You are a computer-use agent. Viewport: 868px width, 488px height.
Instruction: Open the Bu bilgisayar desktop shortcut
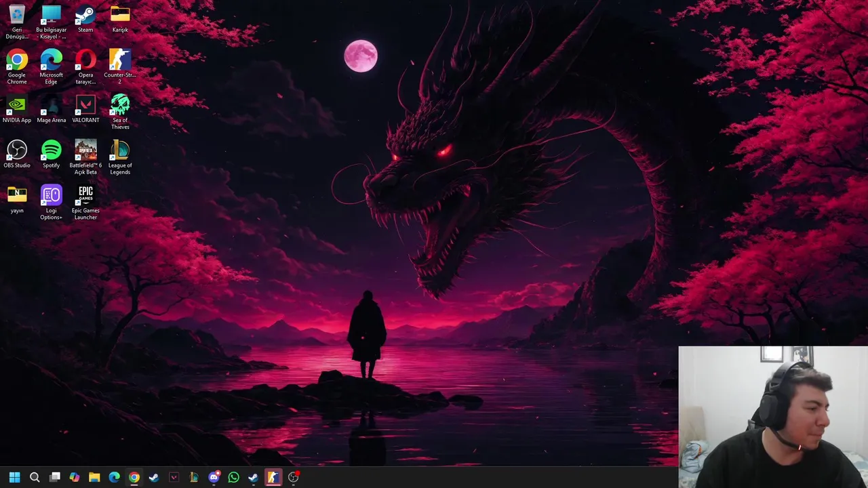(x=52, y=22)
